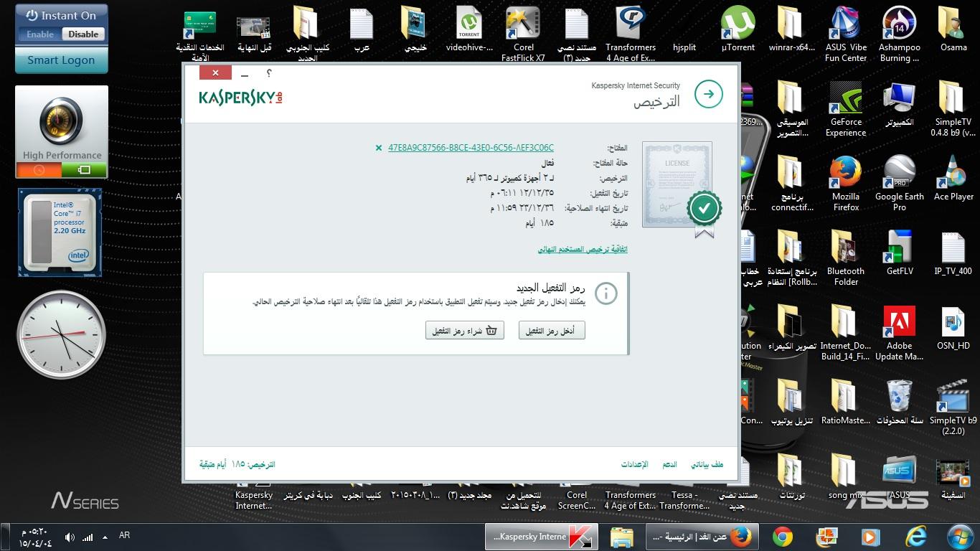Click the license certificate image
Screen dimensions: 980x551
(x=678, y=185)
